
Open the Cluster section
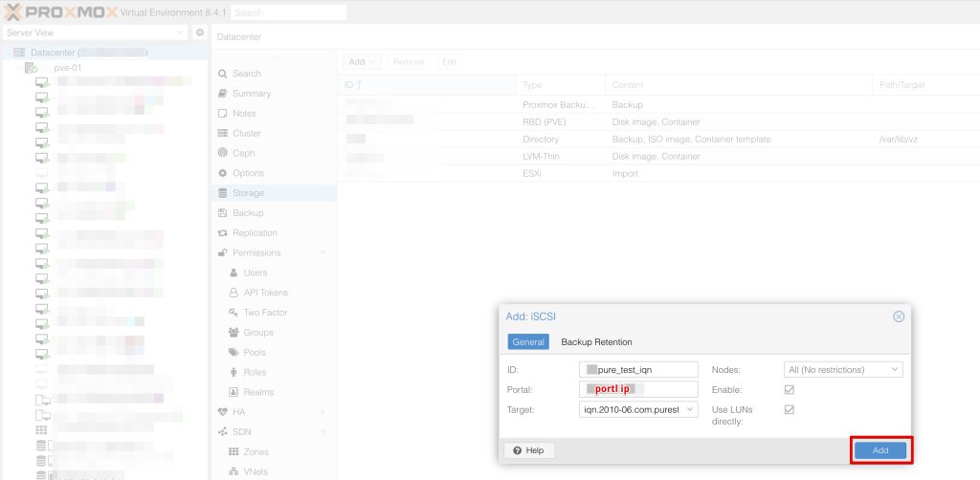246,133
